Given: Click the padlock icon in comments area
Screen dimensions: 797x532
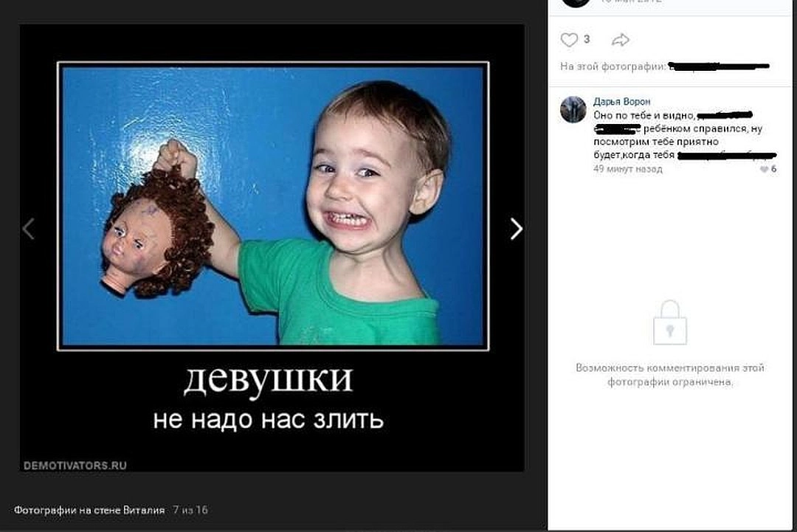Looking at the screenshot, I should pyautogui.click(x=670, y=322).
